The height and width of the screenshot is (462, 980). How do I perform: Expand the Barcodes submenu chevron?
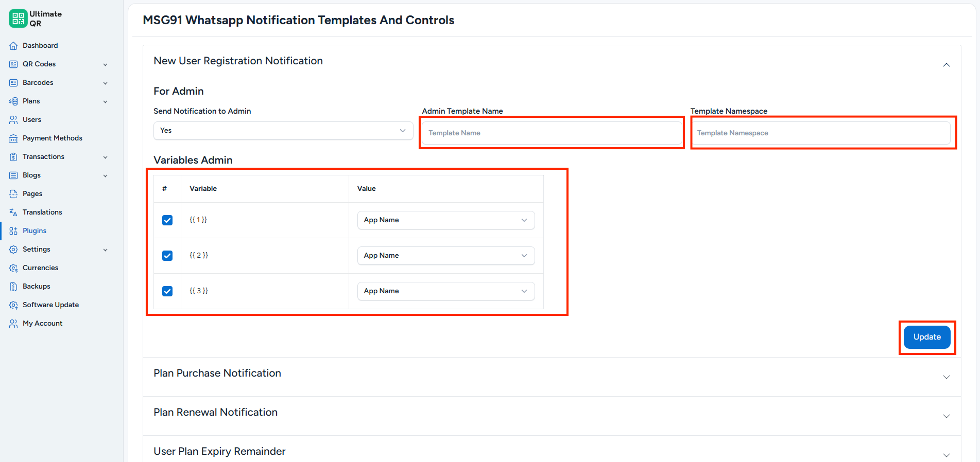(x=105, y=83)
